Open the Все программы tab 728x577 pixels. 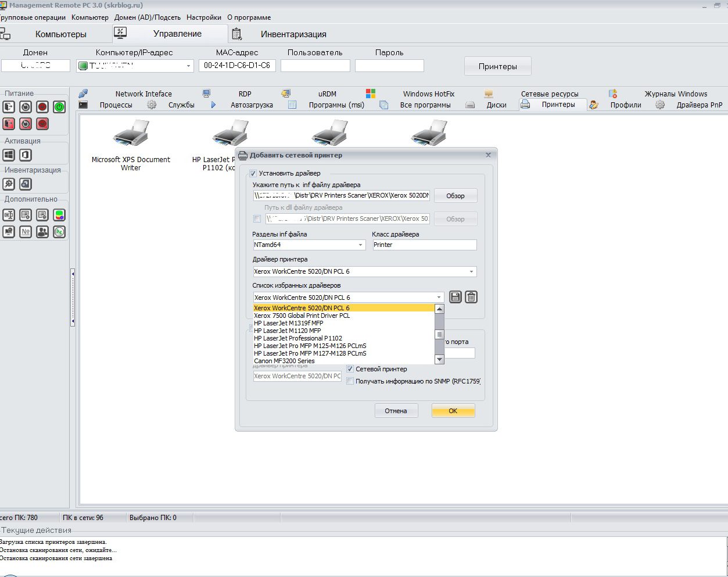[x=425, y=105]
